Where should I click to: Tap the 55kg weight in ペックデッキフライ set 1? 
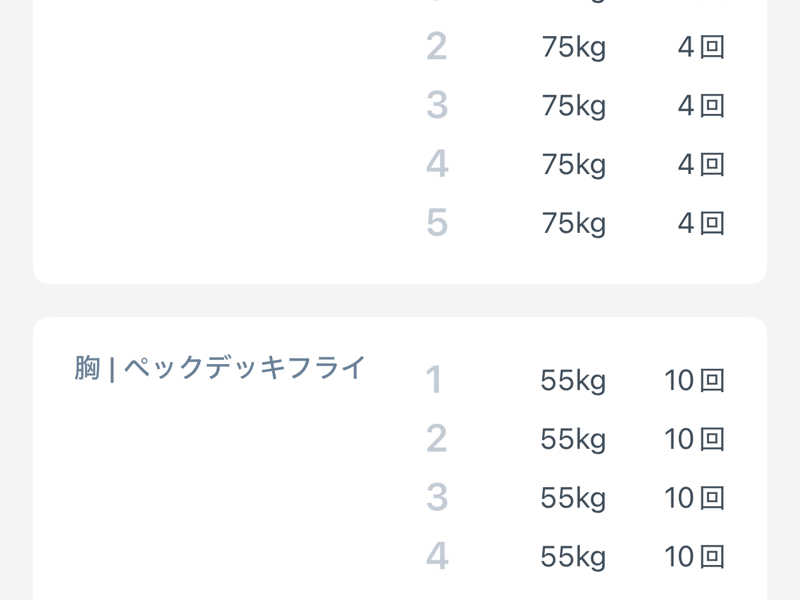573,380
